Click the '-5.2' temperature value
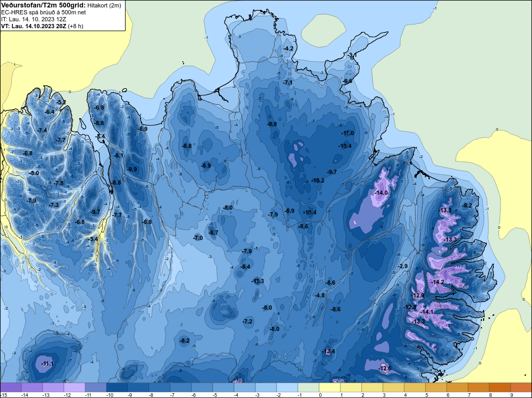This screenshot has height=398, width=532. point(61,102)
